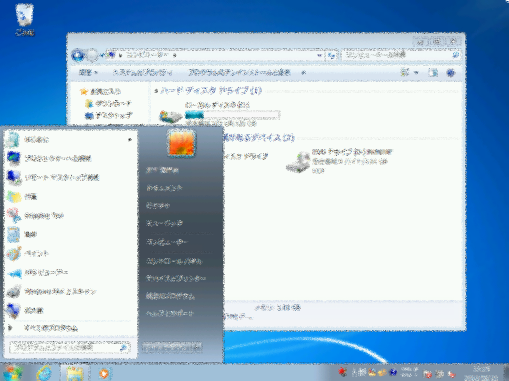Click the refresh button beside address bar
The width and height of the screenshot is (509, 381).
(x=332, y=55)
